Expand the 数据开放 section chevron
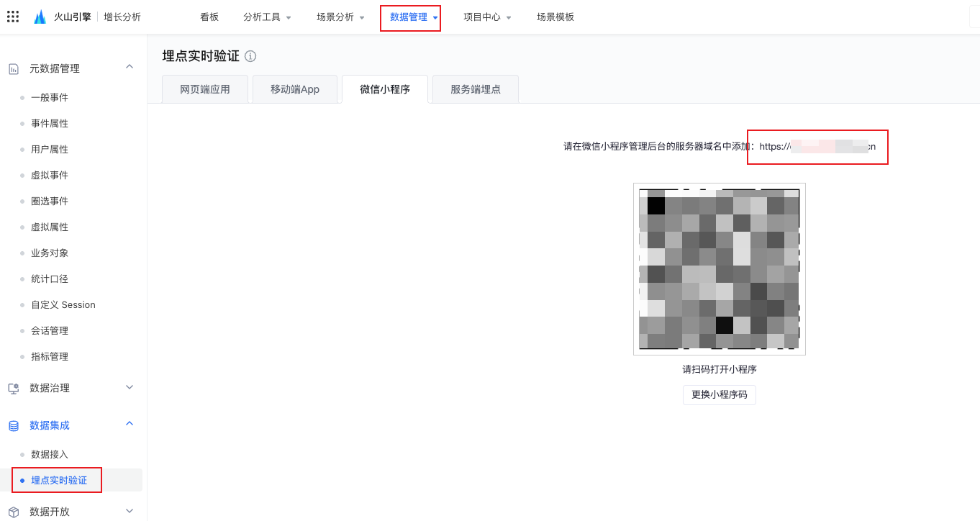 tap(130, 511)
